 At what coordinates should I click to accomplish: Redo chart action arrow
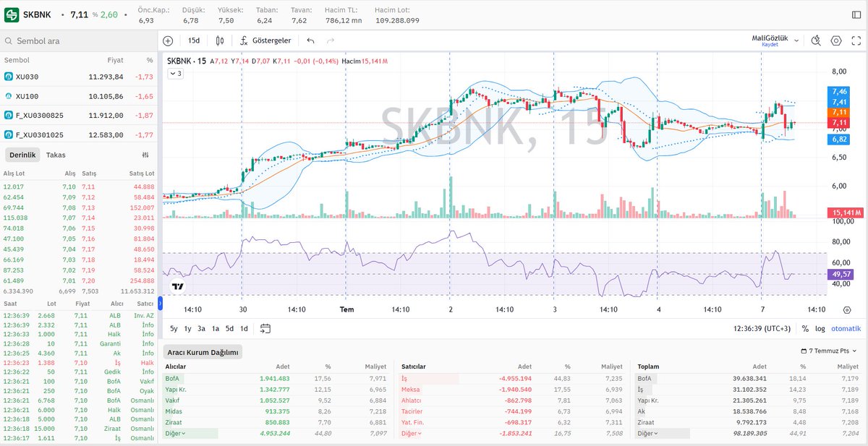click(x=331, y=40)
